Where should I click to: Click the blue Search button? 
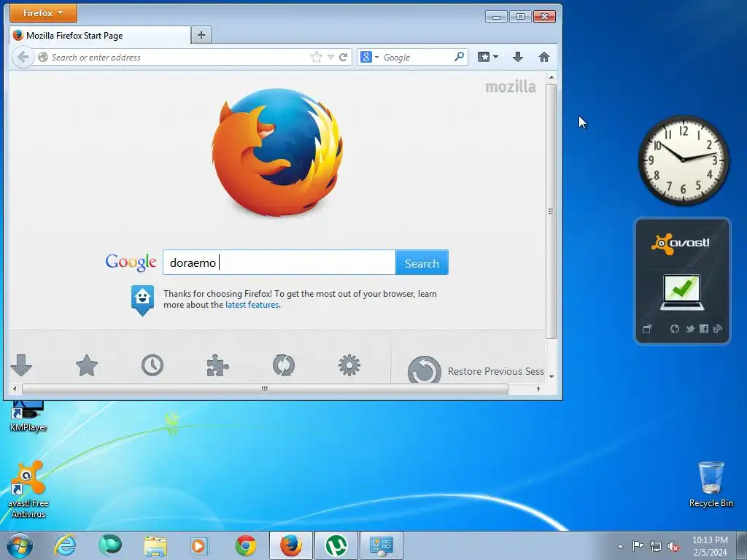pos(422,262)
